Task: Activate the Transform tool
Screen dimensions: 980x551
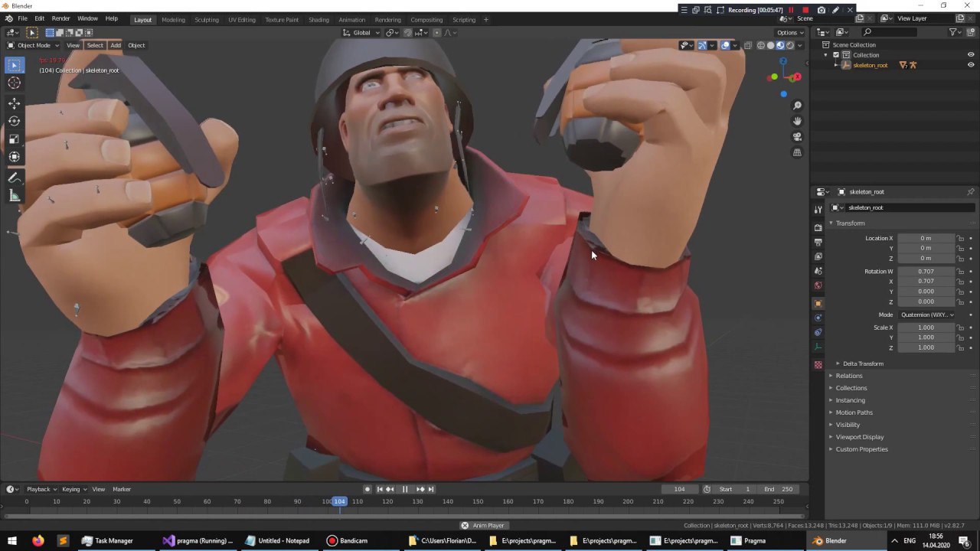Action: pyautogui.click(x=15, y=157)
